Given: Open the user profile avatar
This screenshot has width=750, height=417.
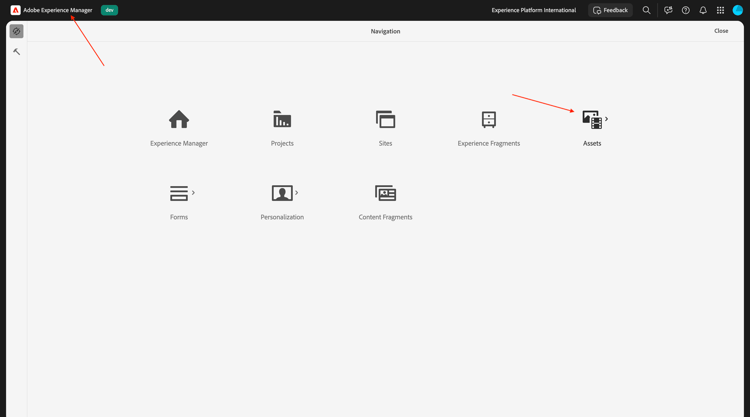Looking at the screenshot, I should [x=738, y=10].
